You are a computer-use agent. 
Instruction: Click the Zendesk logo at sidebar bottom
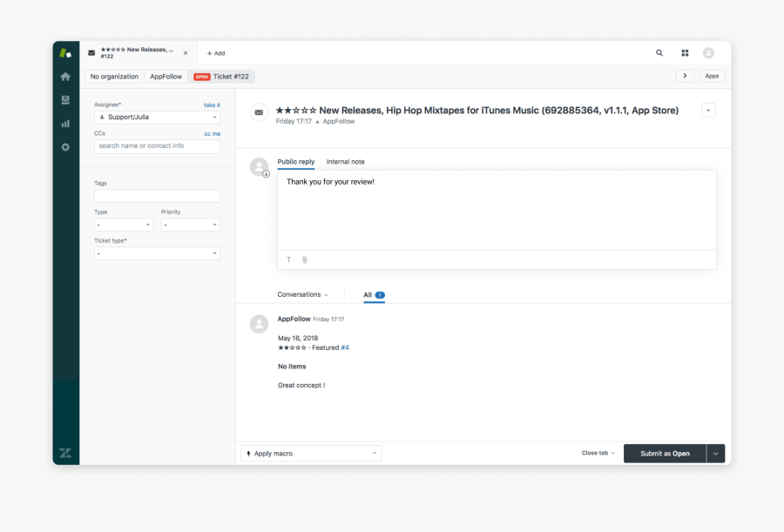point(65,453)
